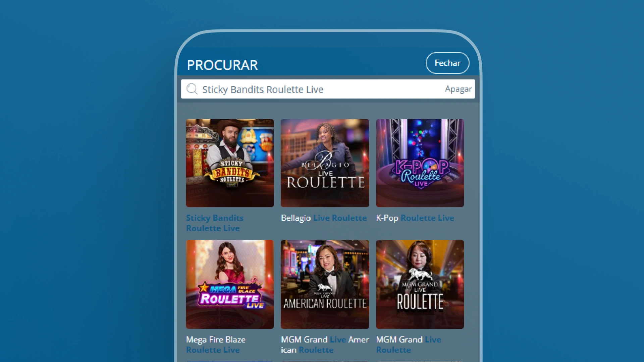Click the search magnifier icon
The height and width of the screenshot is (362, 644).
pos(192,89)
